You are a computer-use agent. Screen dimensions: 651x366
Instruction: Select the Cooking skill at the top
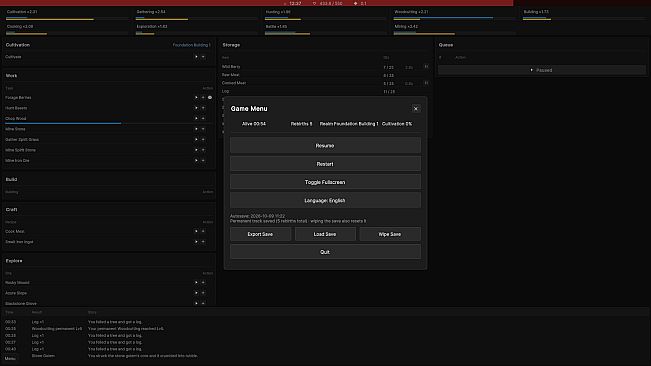20,27
